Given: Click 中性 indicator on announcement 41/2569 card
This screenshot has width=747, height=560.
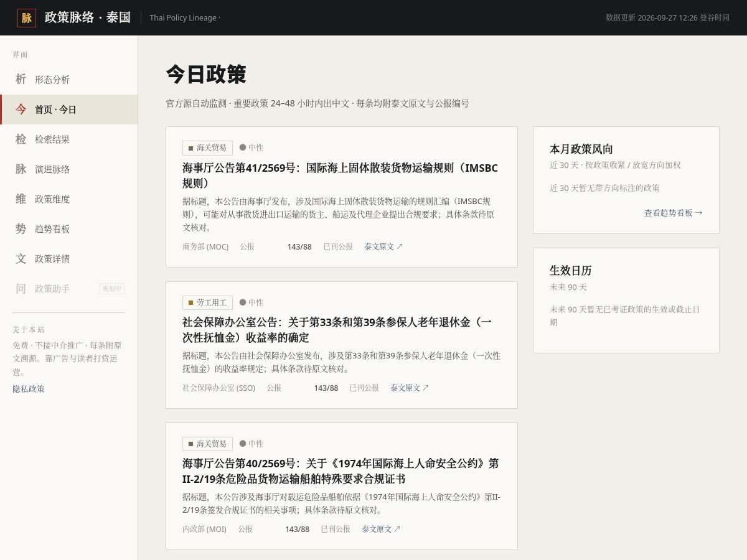Looking at the screenshot, I should pos(251,147).
